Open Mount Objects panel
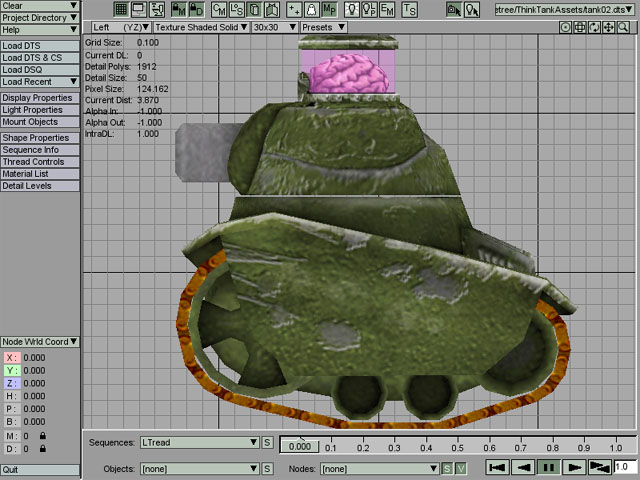Image resolution: width=640 pixels, height=480 pixels. (40, 122)
